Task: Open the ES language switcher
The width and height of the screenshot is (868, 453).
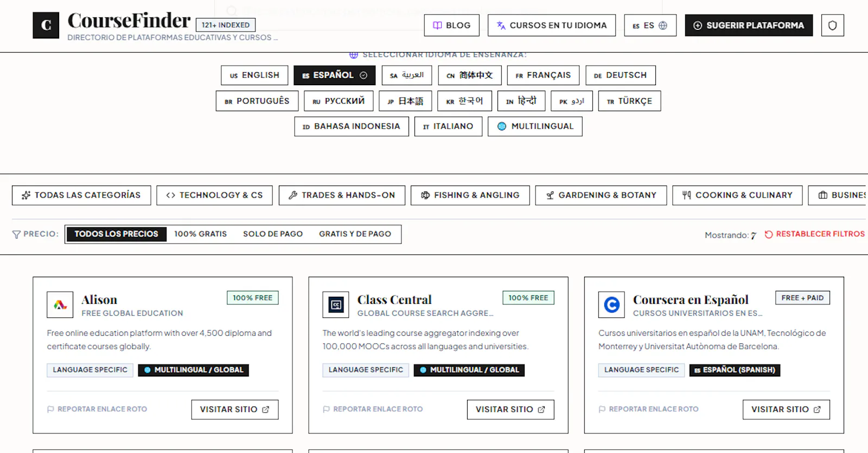Action: coord(650,25)
